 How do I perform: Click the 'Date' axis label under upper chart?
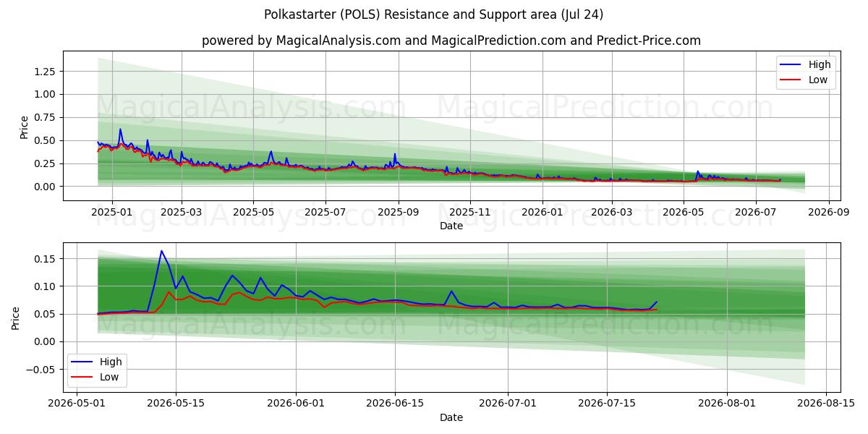pyautogui.click(x=451, y=226)
